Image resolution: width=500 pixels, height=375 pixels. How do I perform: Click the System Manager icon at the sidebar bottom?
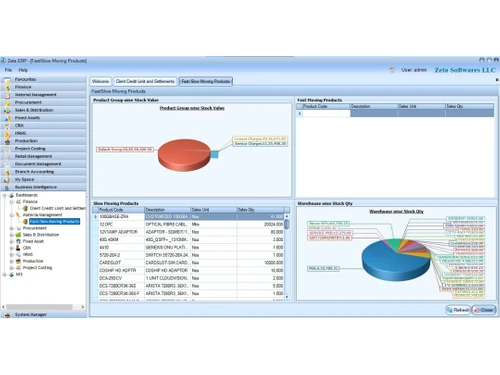(x=7, y=315)
